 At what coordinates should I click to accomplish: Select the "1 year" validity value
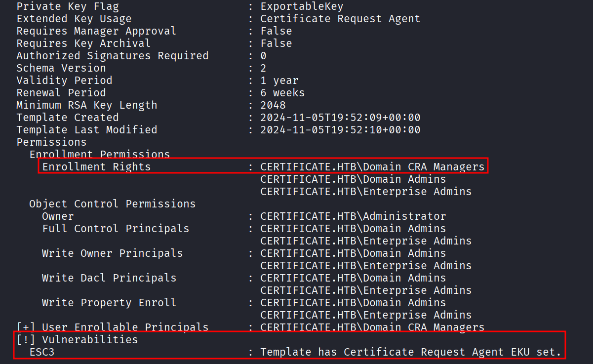click(279, 81)
